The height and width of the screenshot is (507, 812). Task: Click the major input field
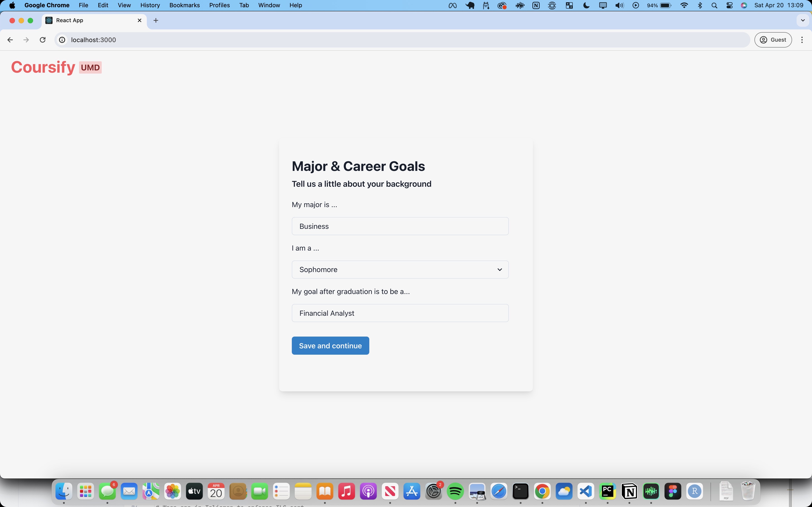(400, 226)
